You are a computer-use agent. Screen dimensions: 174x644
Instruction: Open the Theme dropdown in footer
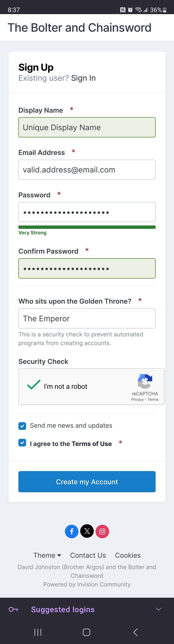coord(47,555)
